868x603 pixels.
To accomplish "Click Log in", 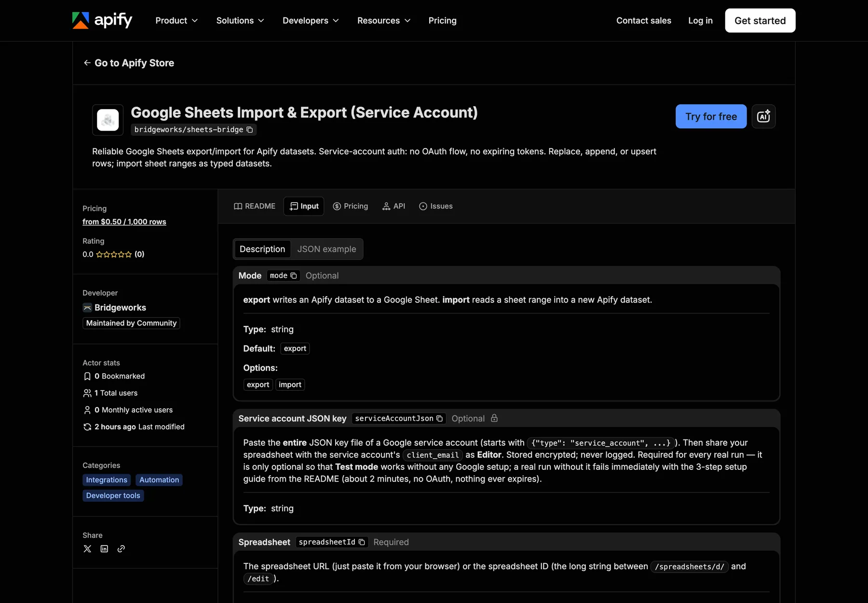I will [700, 20].
